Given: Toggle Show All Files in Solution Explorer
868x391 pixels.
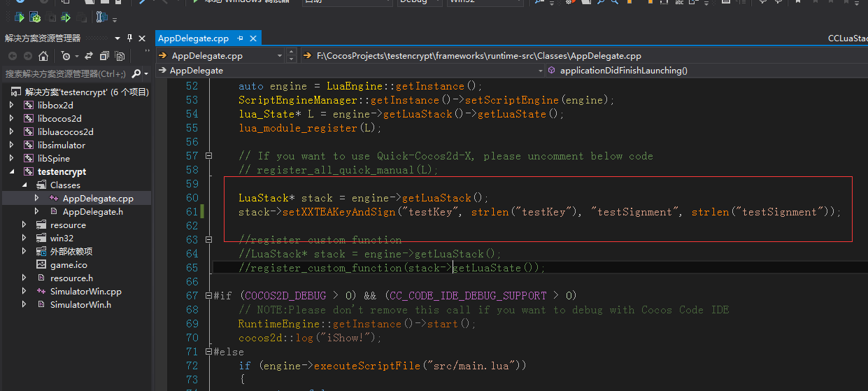Looking at the screenshot, I should coord(120,56).
